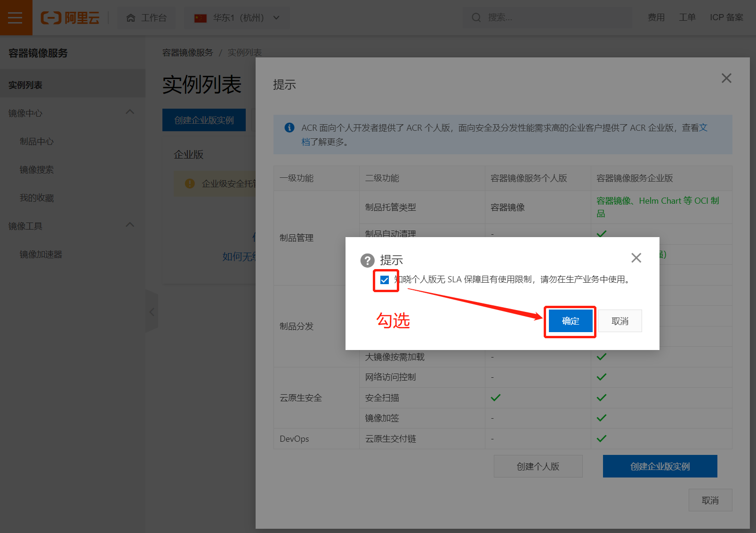Click the 创建企业版实例 button on the page header
756x533 pixels.
coord(204,120)
